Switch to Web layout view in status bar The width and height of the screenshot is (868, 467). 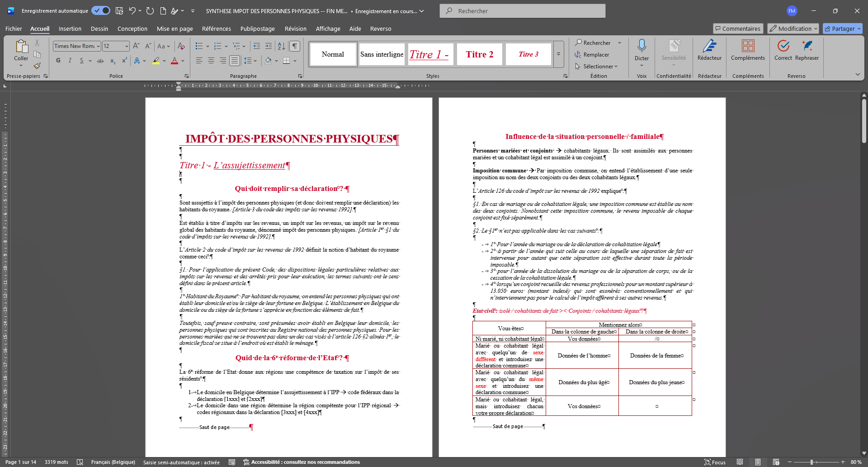(776, 462)
